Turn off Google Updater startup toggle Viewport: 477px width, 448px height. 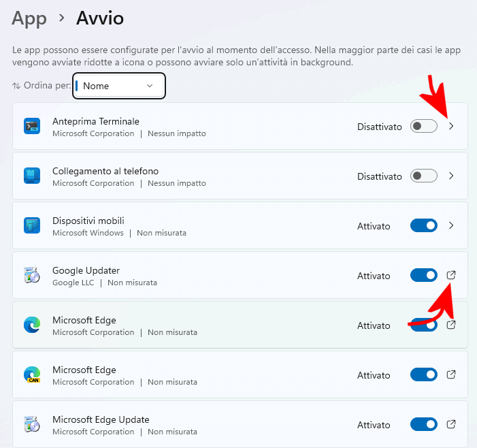pyautogui.click(x=424, y=275)
